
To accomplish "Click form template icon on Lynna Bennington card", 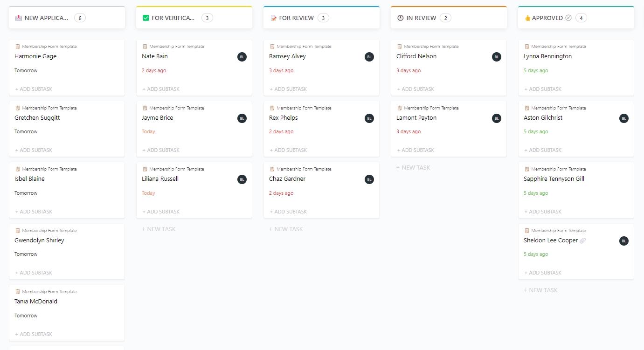I will [x=527, y=46].
